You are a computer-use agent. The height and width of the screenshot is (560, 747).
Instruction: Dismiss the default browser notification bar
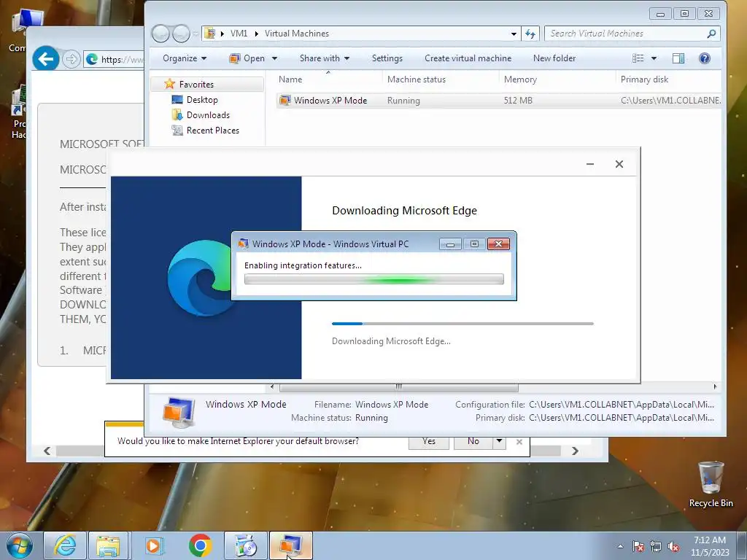point(519,442)
